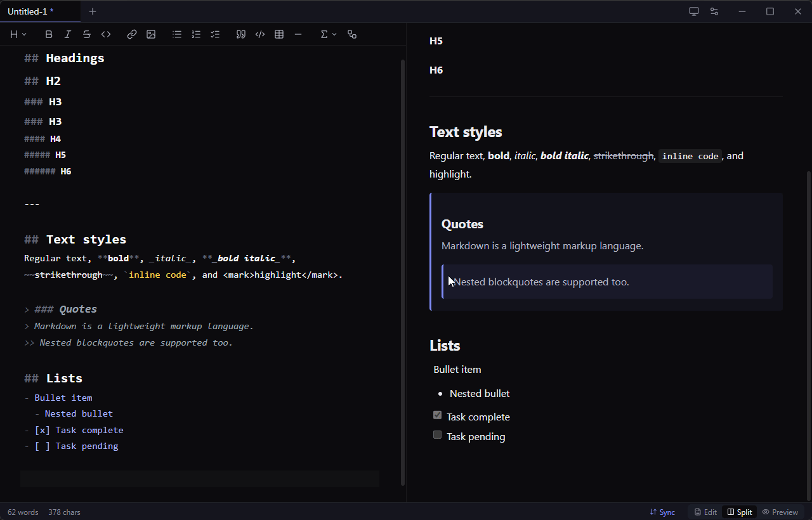Click the '## Lists' heading in the editor
Screen dimensions: 812x520
53,379
